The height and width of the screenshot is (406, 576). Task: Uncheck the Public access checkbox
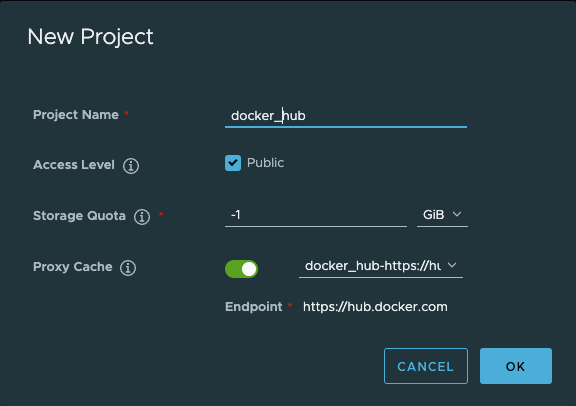233,163
